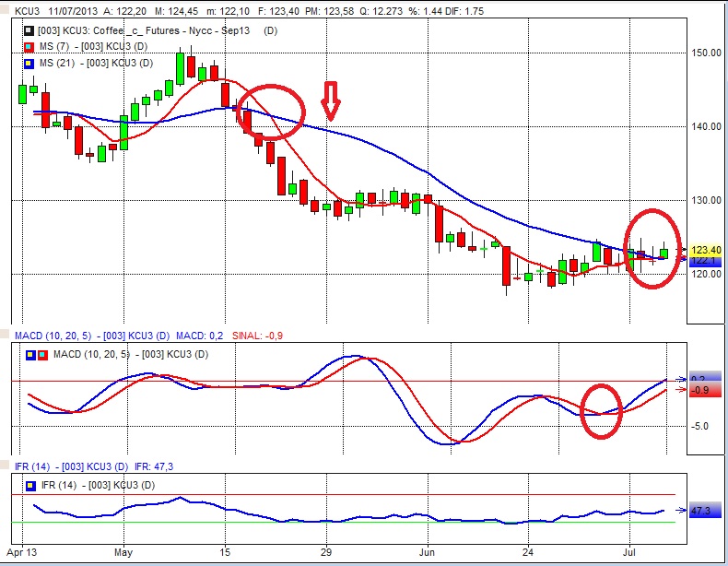Click the Jun label on the date axis

[x=427, y=556]
